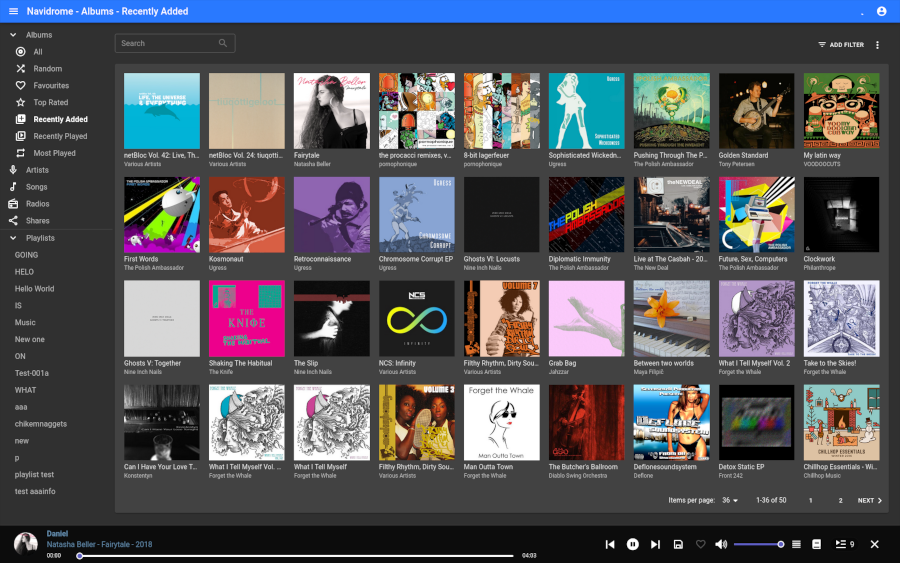
Task: Open the items per page dropdown
Action: (x=730, y=500)
